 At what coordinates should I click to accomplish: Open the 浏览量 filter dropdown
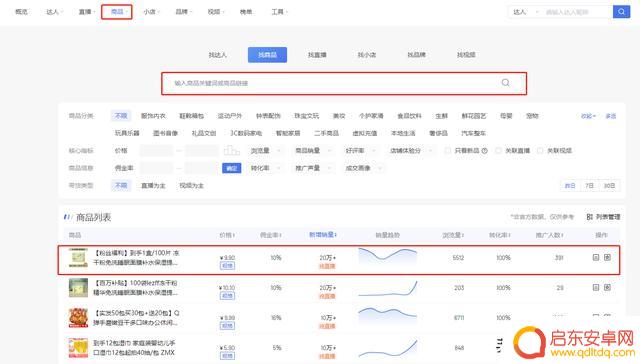(x=266, y=151)
